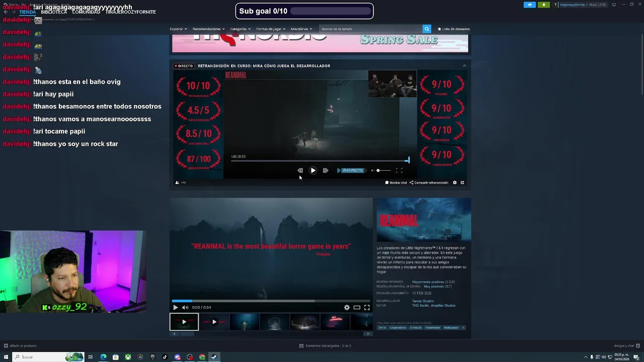The width and height of the screenshot is (644, 362).
Task: Click Añadir un producto at bottom
Action: (21, 346)
